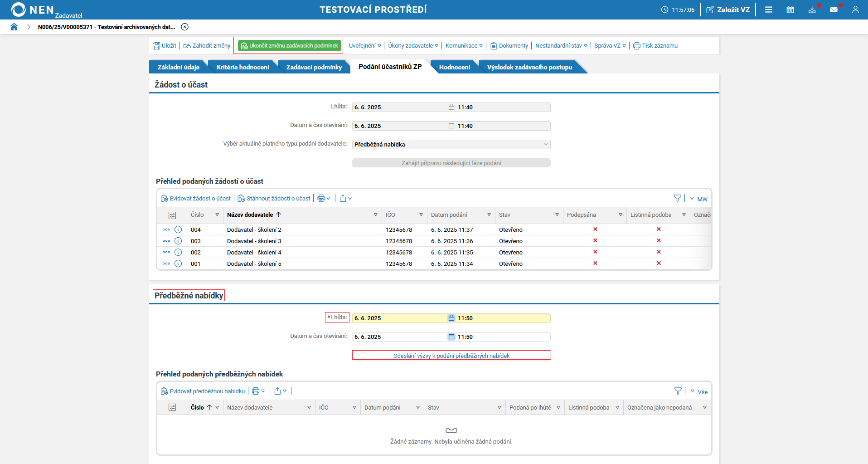The height and width of the screenshot is (464, 868).
Task: Switch to the Hodnocení tab
Action: (454, 67)
